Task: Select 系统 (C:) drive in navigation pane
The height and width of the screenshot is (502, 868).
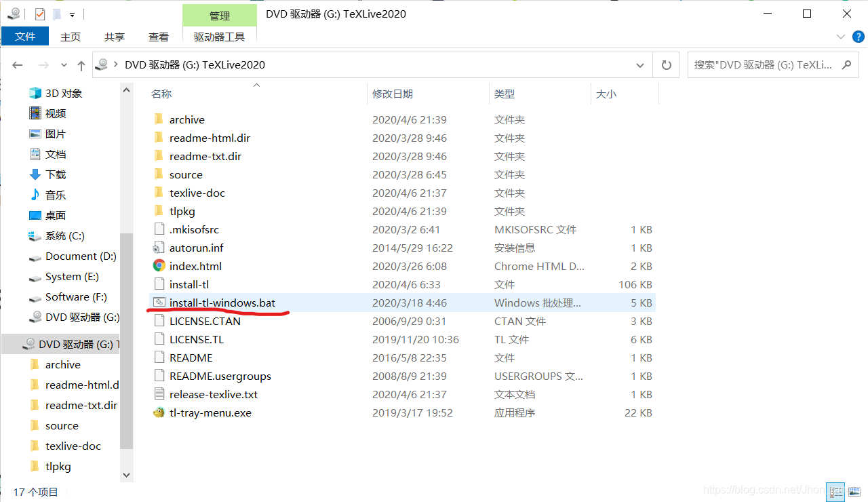Action: 65,235
